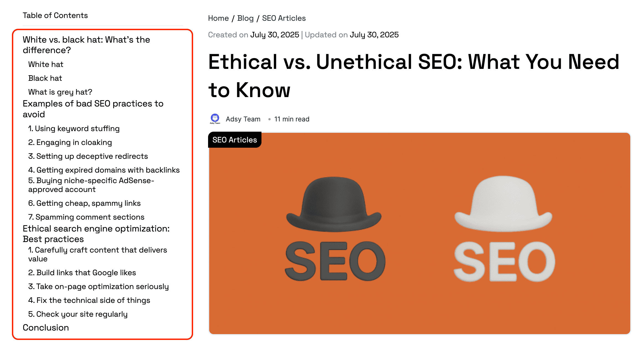Open SEO Articles breadcrumb link
Image resolution: width=643 pixels, height=364 pixels.
284,18
